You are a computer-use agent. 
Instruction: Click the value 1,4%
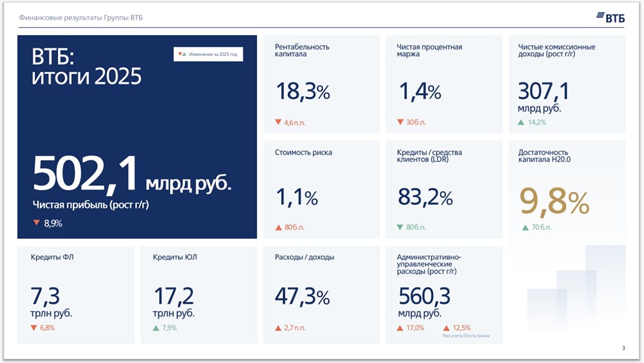[420, 91]
